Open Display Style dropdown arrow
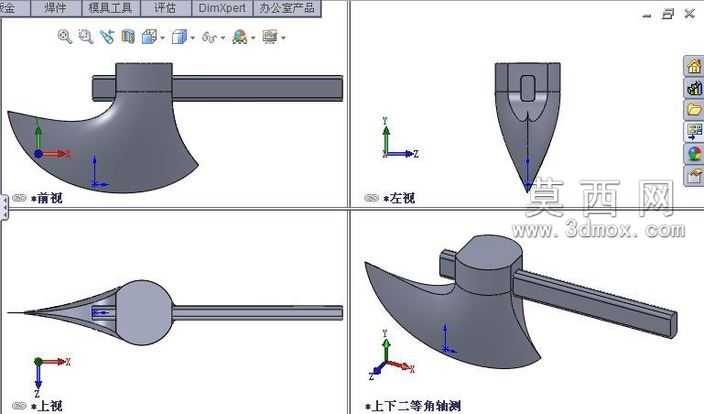Viewport: 704px width, 414px height. (x=193, y=38)
